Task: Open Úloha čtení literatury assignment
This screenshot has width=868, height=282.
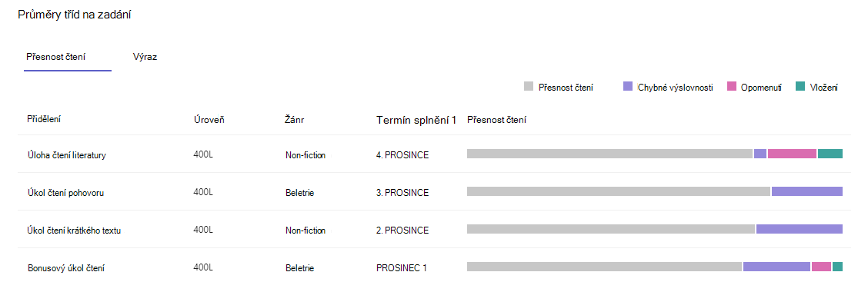Action: pos(66,155)
